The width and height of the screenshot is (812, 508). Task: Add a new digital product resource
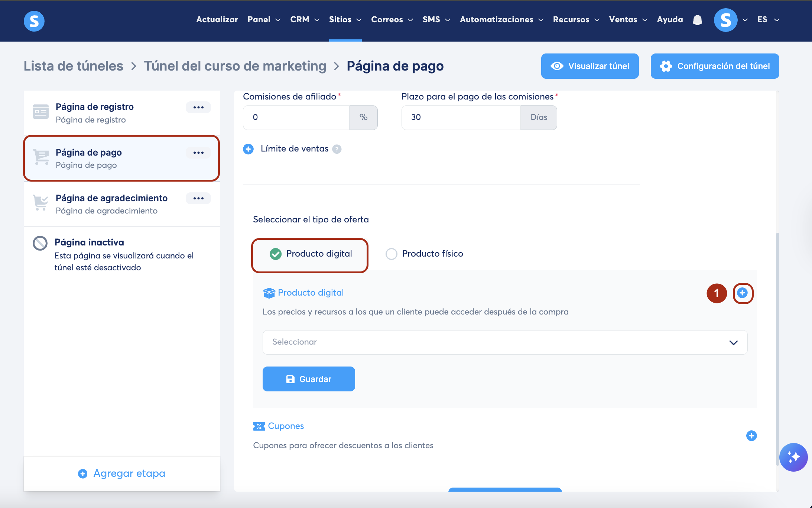[742, 293]
